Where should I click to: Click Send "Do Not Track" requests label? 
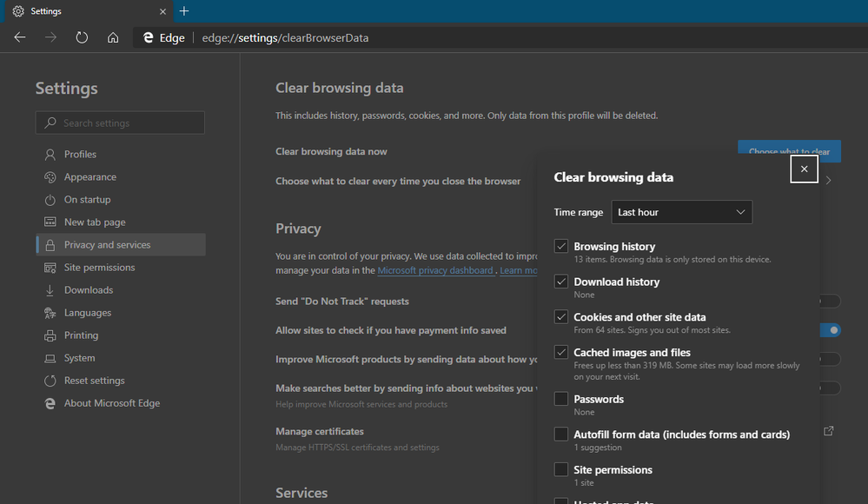tap(342, 302)
